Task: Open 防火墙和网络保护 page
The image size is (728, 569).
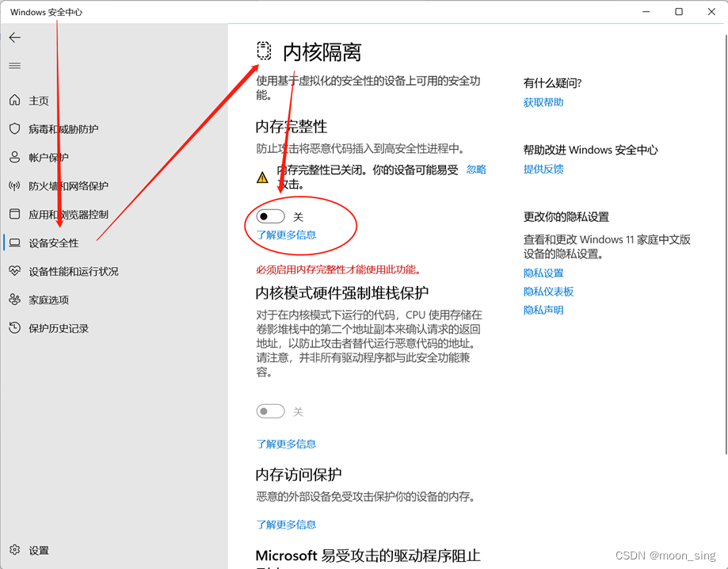Action: click(71, 185)
